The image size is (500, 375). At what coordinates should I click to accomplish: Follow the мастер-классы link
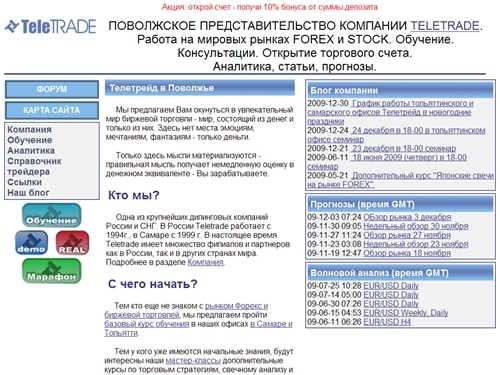click(193, 360)
